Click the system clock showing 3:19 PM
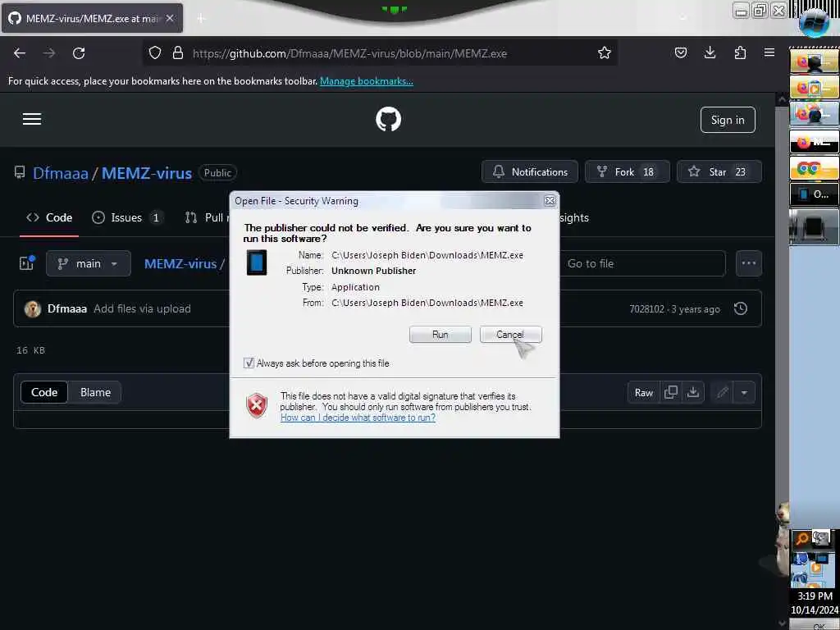Image resolution: width=840 pixels, height=630 pixels. pyautogui.click(x=815, y=596)
